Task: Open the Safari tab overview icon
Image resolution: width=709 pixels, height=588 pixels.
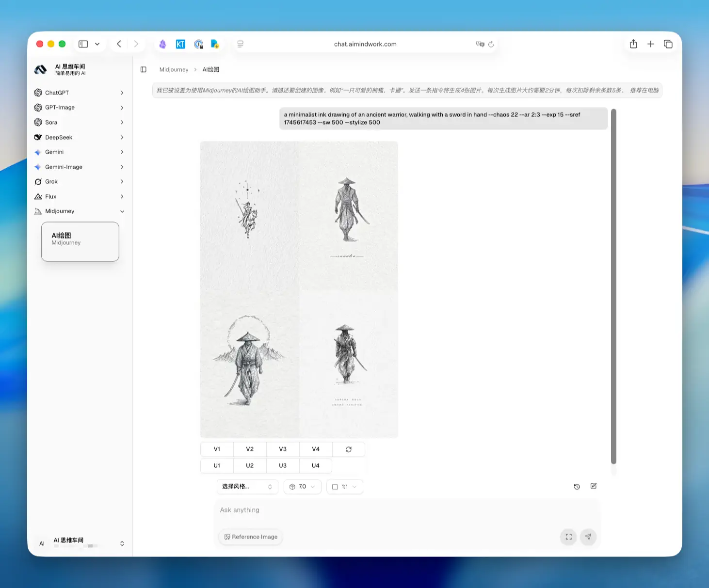Action: pyautogui.click(x=668, y=44)
